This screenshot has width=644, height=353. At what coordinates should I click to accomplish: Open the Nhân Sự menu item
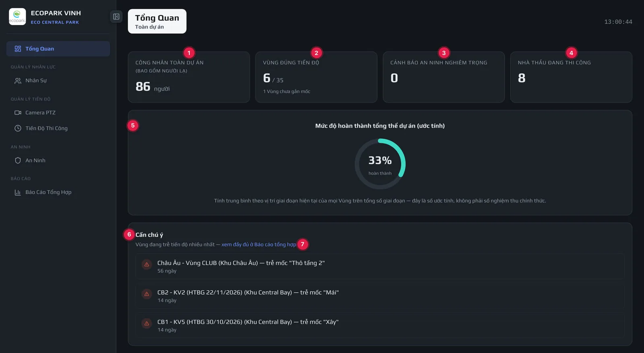click(58, 80)
